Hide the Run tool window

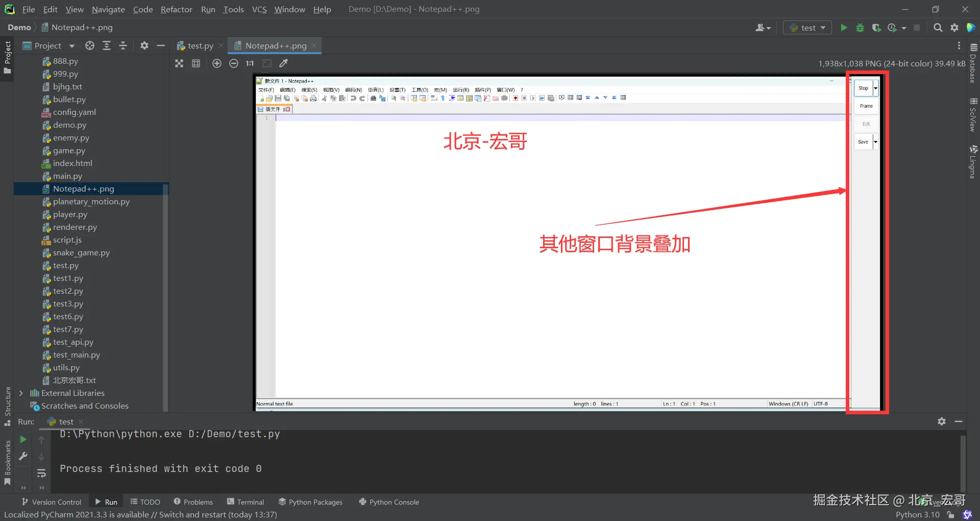click(959, 421)
